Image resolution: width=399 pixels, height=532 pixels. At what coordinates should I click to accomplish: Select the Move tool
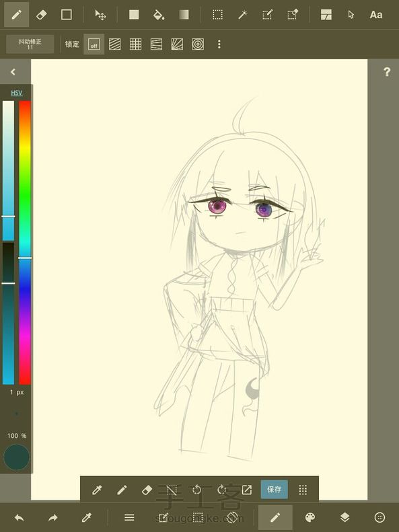point(100,15)
